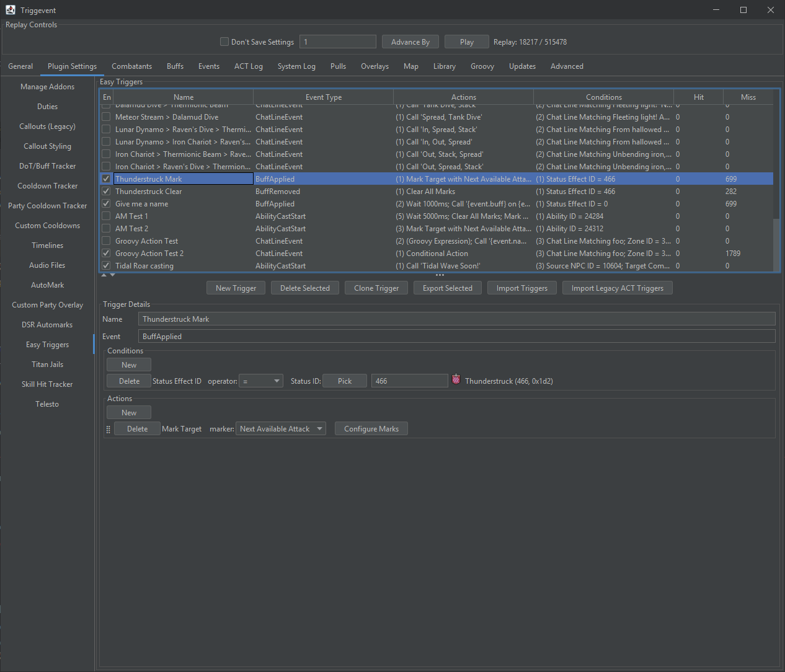
Task: Enable the Meteor Stream > Dalamud Dive trigger
Action: pos(107,117)
